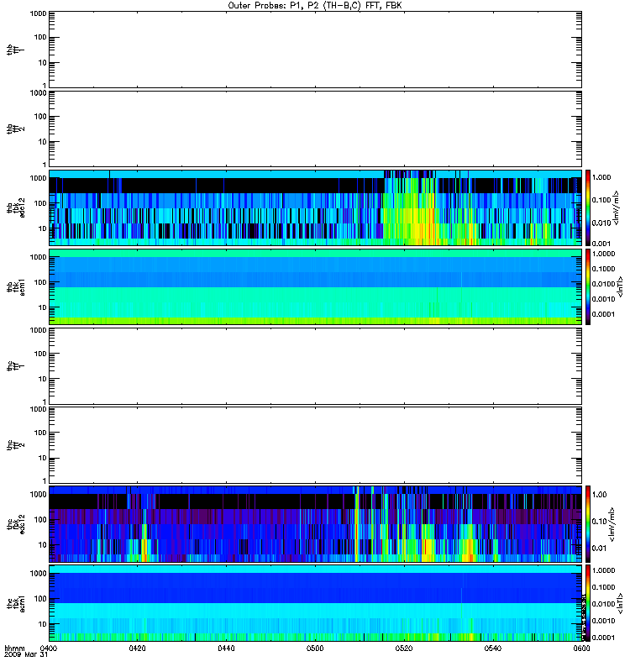Click the 0420 time axis label
Screen dimensions: 630x672
click(x=137, y=648)
